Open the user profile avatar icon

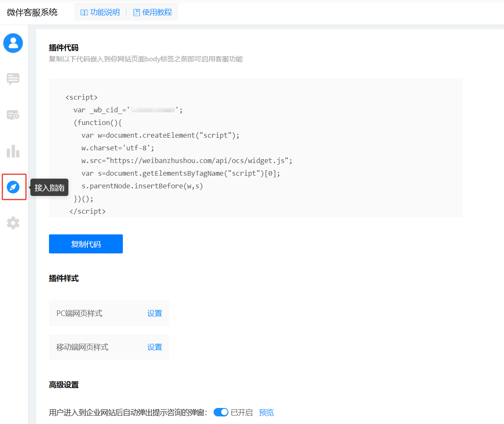13,43
